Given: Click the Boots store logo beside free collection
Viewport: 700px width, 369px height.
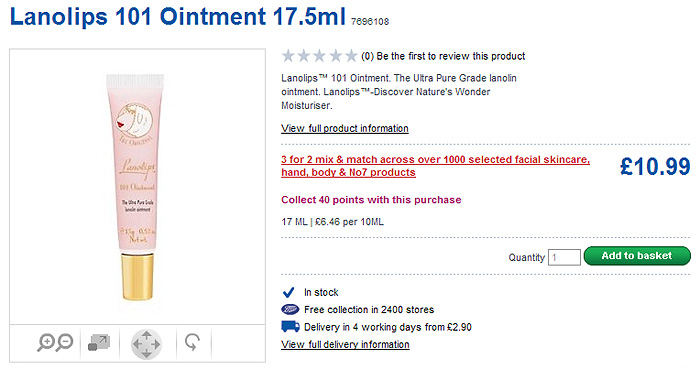Looking at the screenshot, I should click(290, 309).
